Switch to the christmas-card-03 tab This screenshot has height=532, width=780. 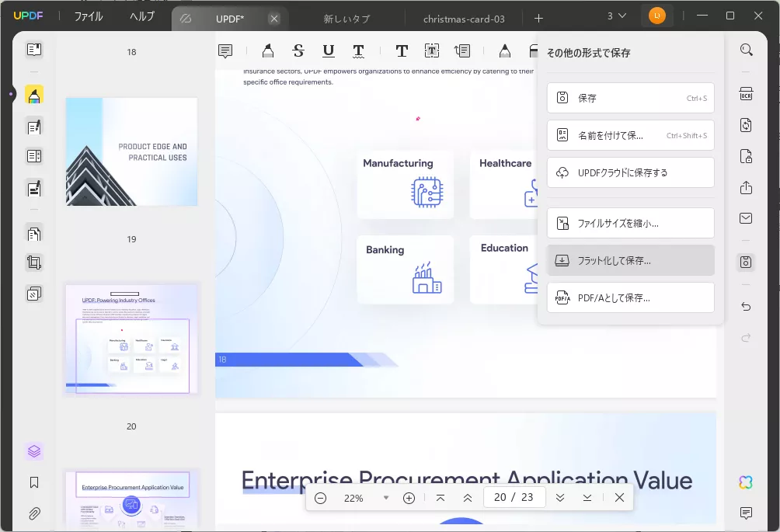pyautogui.click(x=464, y=19)
